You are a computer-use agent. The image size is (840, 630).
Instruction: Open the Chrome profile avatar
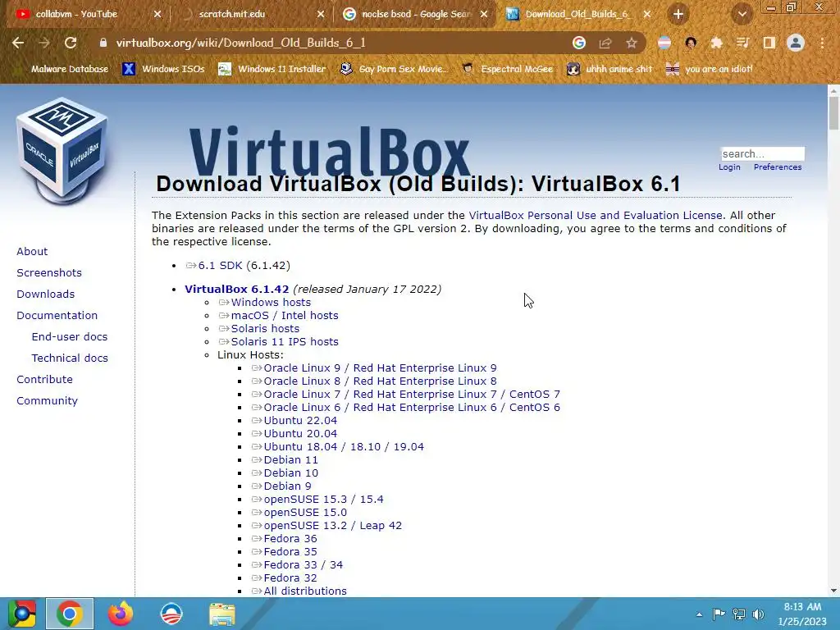[796, 43]
